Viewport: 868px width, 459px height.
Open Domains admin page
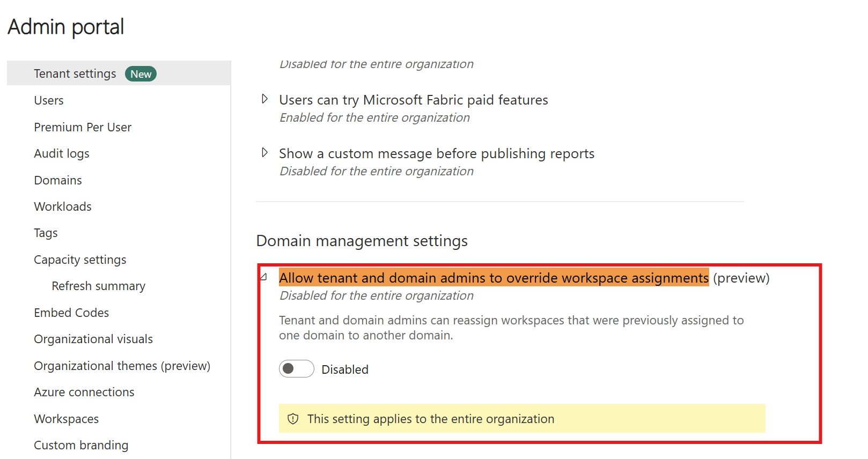[x=58, y=180]
